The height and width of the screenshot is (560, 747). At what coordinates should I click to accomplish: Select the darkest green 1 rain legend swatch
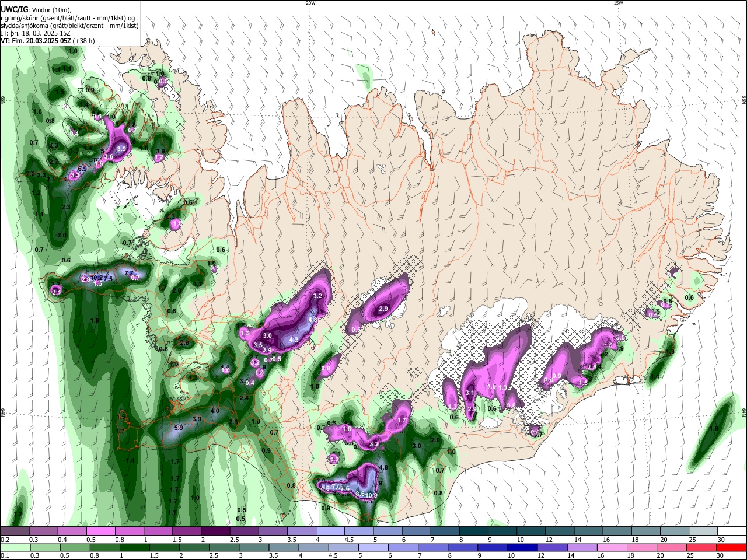click(x=136, y=548)
